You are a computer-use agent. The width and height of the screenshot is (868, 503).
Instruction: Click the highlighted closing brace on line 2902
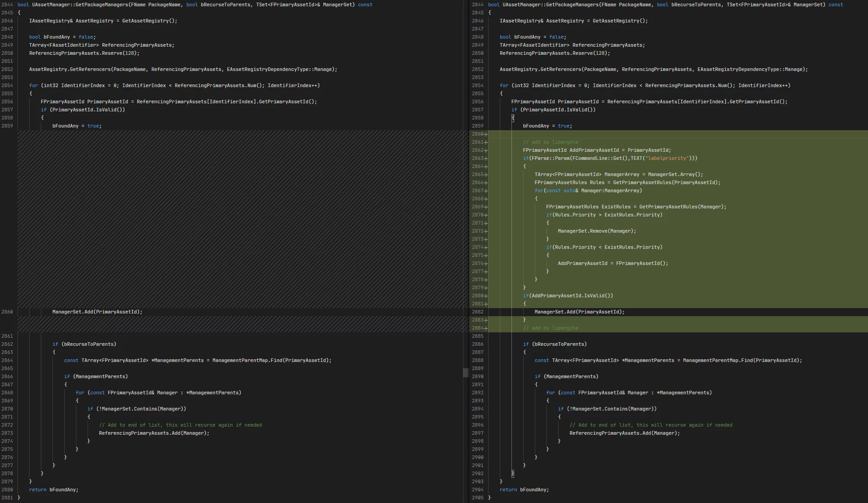tap(513, 474)
